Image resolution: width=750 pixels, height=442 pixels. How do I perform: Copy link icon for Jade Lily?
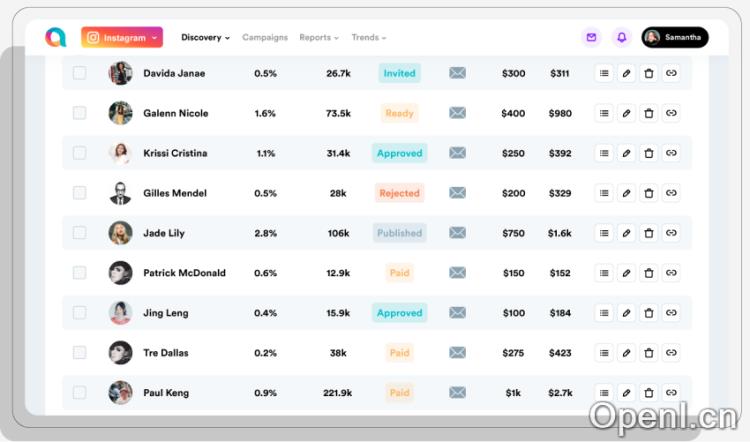[671, 233]
